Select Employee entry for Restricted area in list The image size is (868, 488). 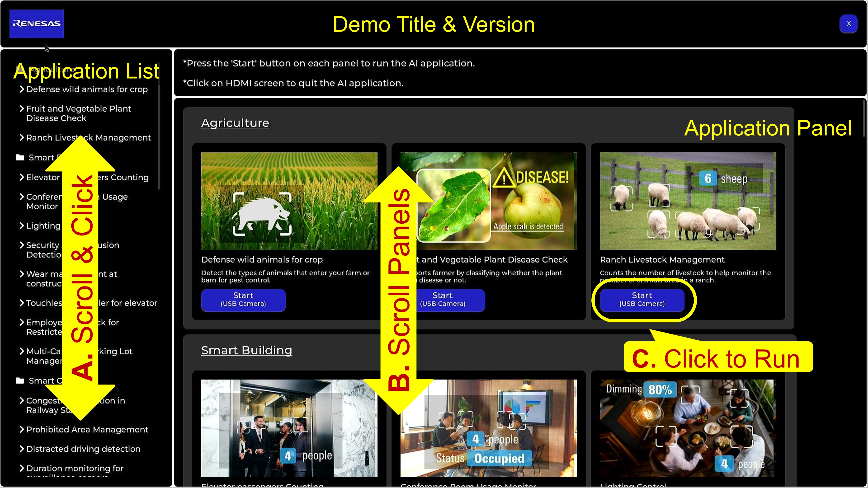[x=72, y=327]
